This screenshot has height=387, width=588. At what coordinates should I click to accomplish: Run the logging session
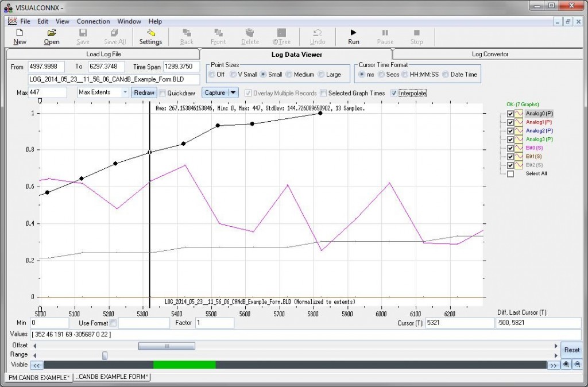pyautogui.click(x=353, y=37)
